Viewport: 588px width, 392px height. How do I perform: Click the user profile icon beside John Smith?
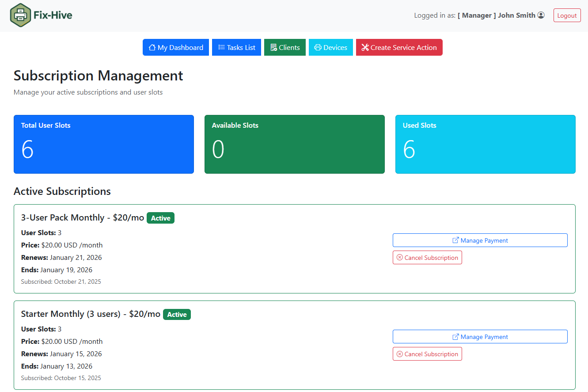click(541, 15)
